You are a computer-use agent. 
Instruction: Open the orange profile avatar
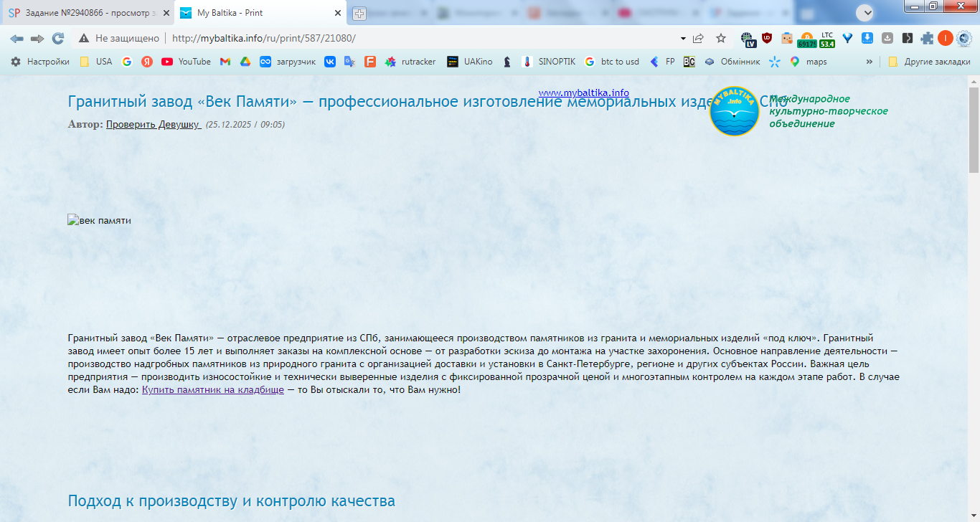pyautogui.click(x=946, y=38)
